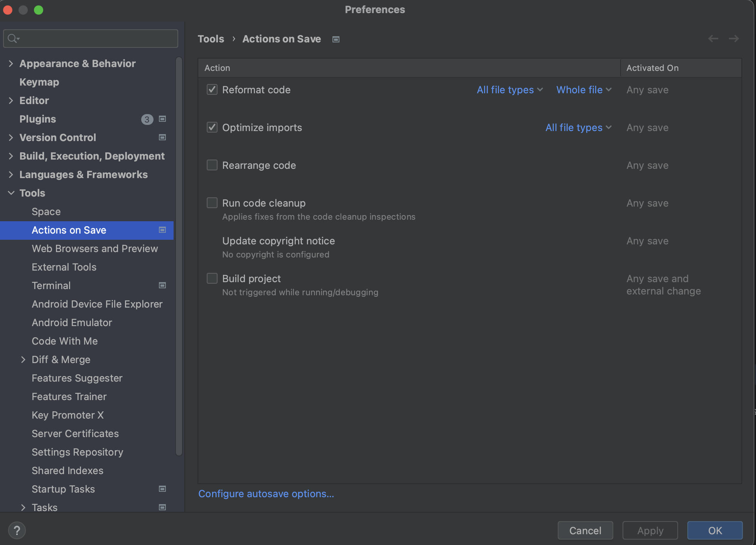
Task: Click the back navigation arrow
Action: click(x=713, y=39)
